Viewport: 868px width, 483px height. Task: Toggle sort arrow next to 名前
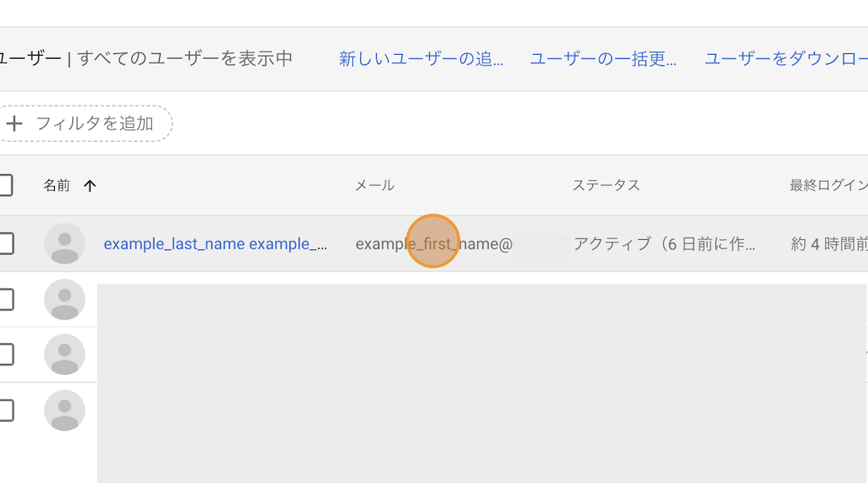coord(90,185)
